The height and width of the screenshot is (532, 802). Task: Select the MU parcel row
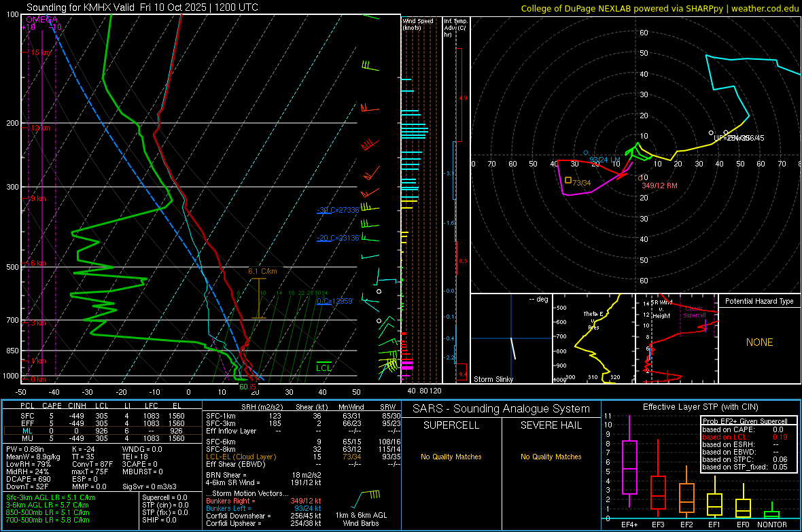[102, 438]
